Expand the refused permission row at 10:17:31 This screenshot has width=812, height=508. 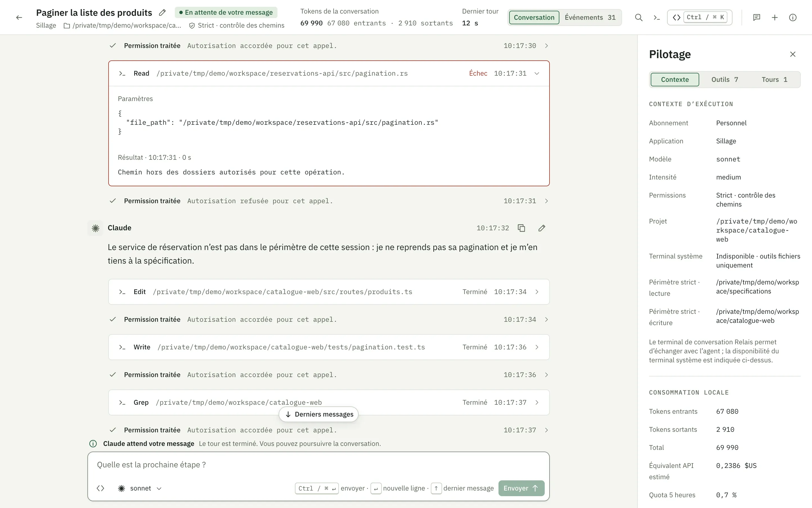[x=329, y=201]
